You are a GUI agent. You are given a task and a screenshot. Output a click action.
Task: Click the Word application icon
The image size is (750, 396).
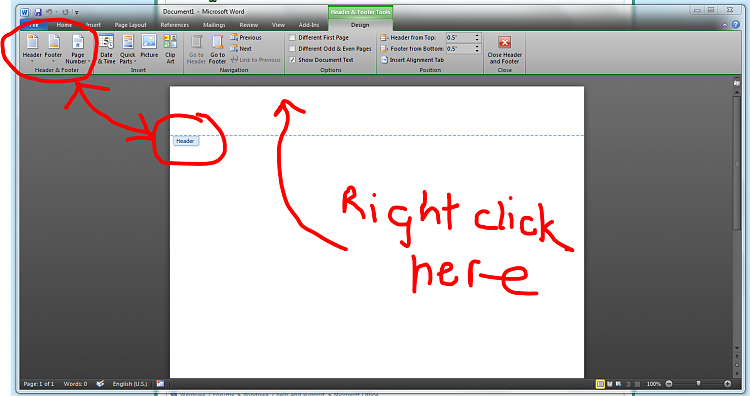point(24,12)
